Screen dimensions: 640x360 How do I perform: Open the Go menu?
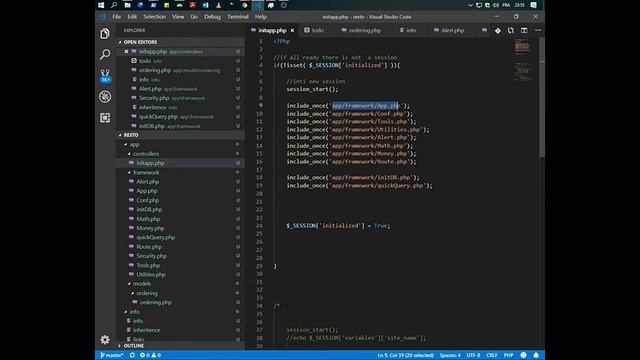pyautogui.click(x=194, y=17)
